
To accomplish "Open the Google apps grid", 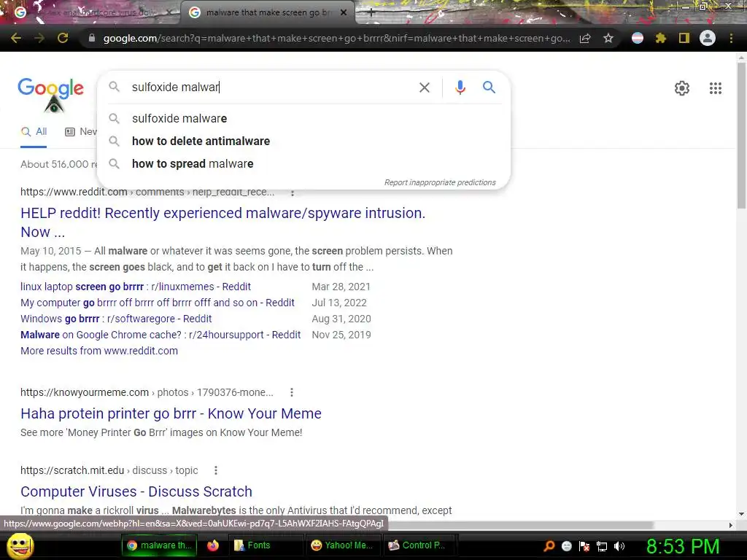I will (x=716, y=88).
